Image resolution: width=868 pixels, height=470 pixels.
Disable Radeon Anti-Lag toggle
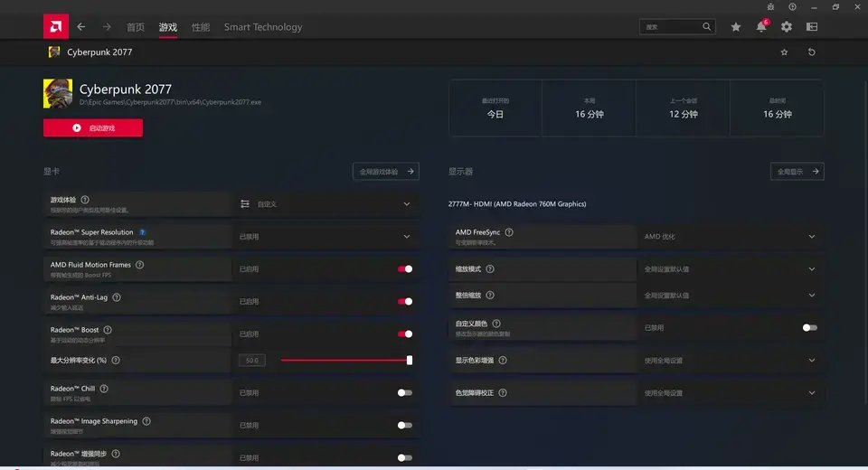point(405,302)
